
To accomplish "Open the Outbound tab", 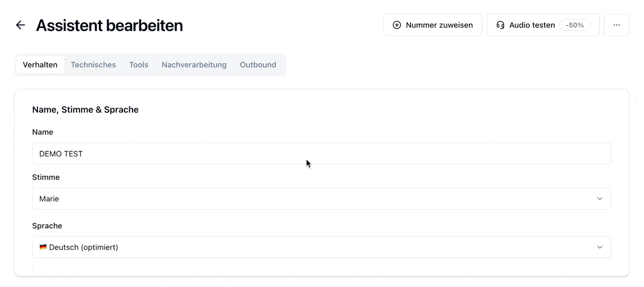I will 258,64.
